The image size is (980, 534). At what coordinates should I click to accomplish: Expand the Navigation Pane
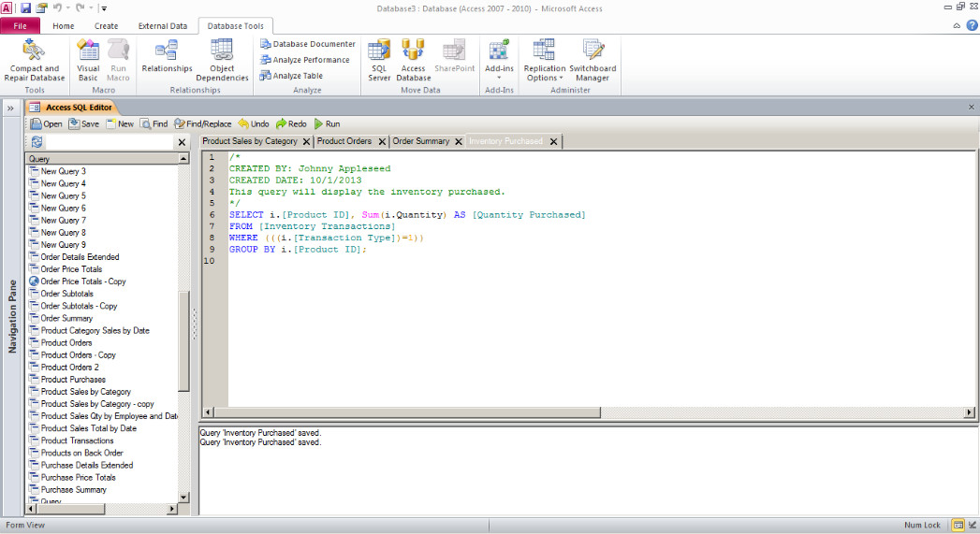coord(12,108)
